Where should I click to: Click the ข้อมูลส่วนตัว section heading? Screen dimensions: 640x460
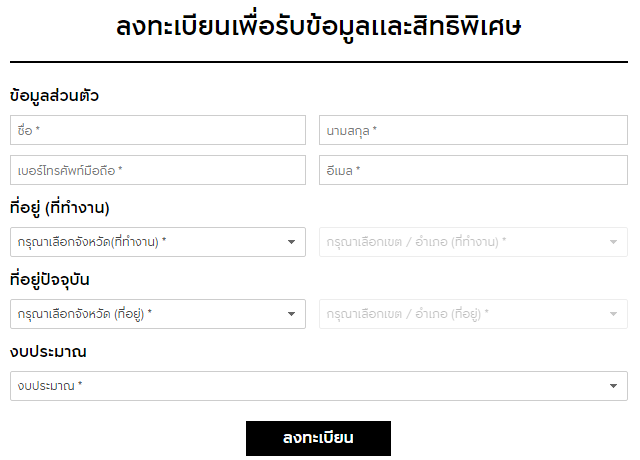tap(54, 96)
